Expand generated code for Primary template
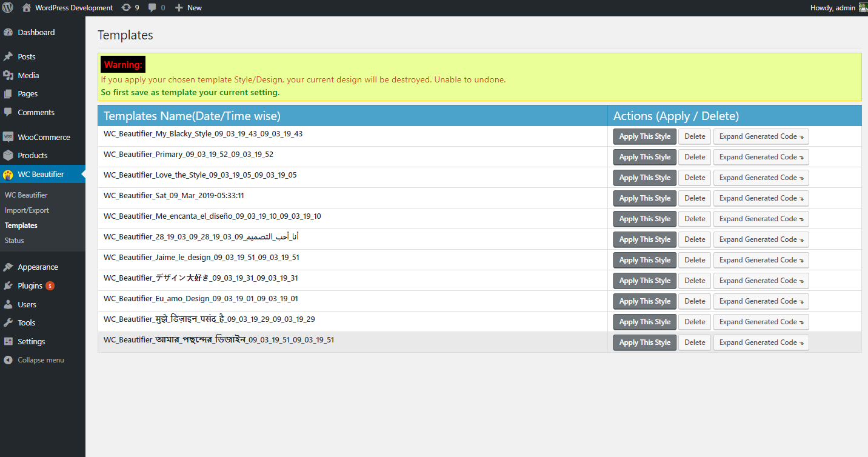The width and height of the screenshot is (868, 457). click(761, 157)
